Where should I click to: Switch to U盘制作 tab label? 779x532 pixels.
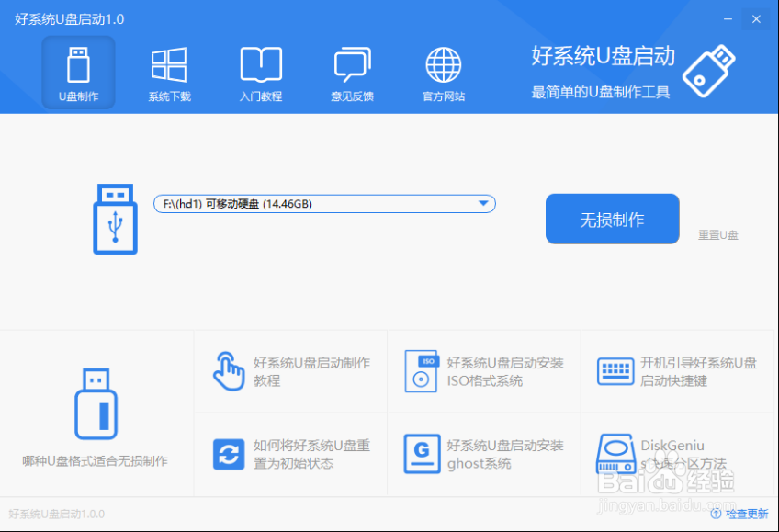78,96
